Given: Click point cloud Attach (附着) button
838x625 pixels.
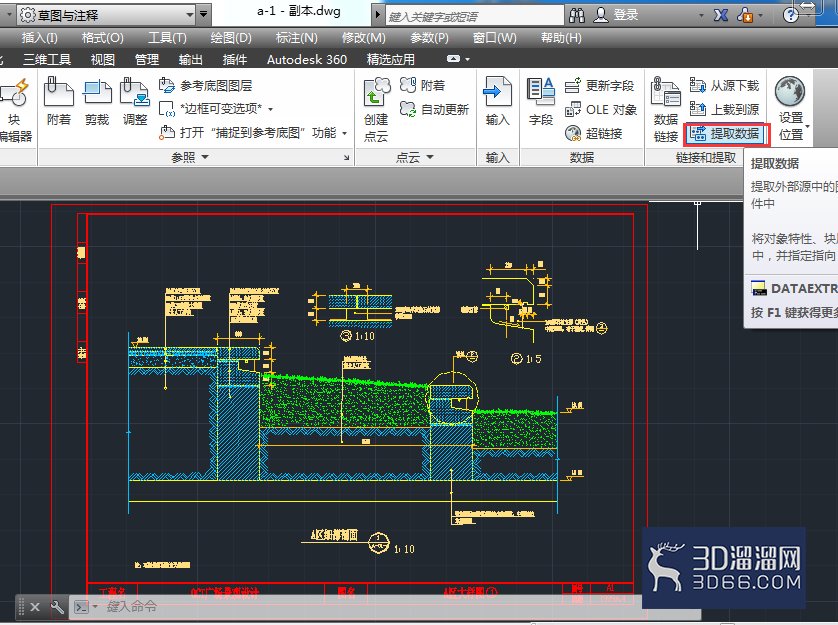Looking at the screenshot, I should (x=422, y=86).
